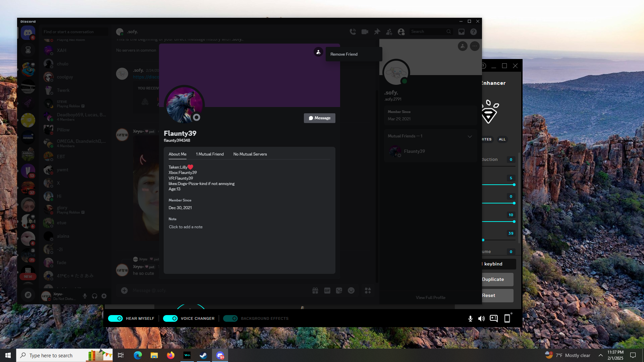Click the note field to add a note
Image resolution: width=644 pixels, height=362 pixels.
point(186,227)
